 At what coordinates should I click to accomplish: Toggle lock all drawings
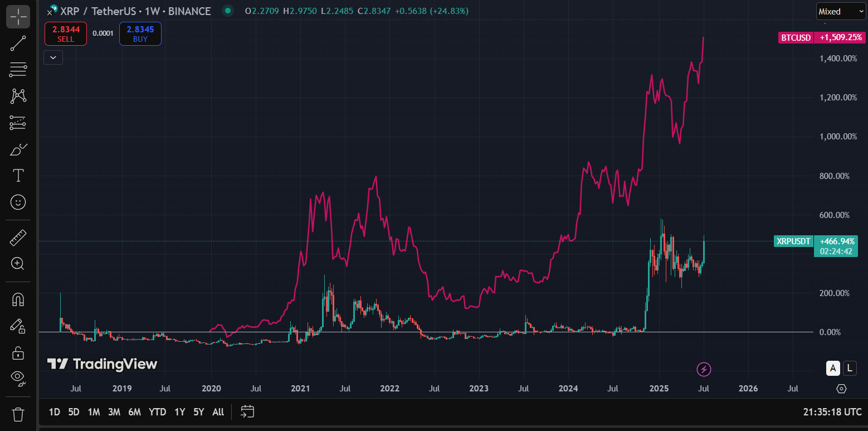coord(18,352)
